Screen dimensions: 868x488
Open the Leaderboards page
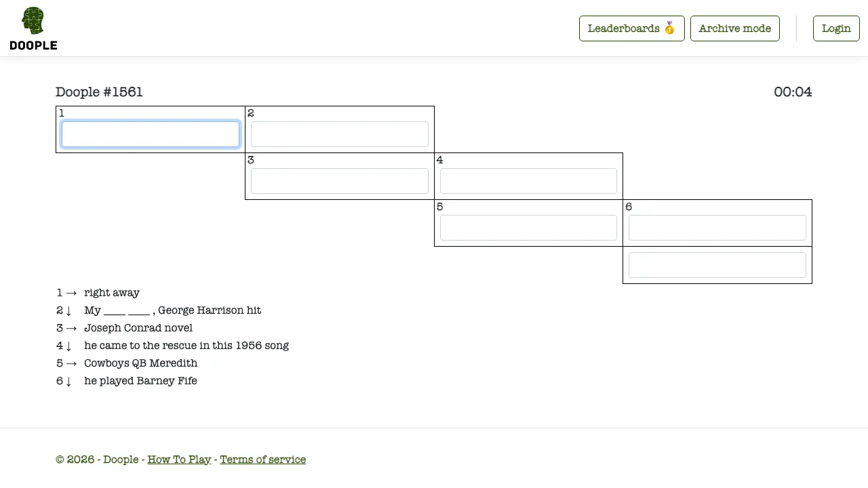point(631,28)
